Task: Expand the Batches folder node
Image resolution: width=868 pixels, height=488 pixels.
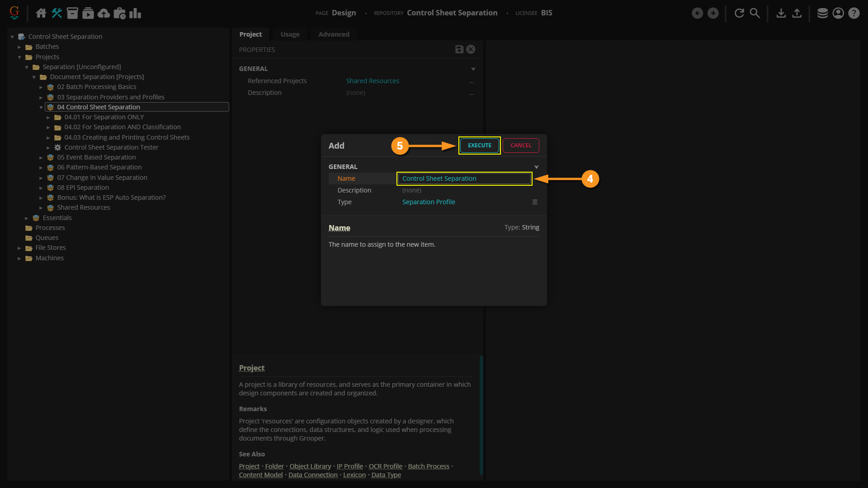Action: click(19, 47)
